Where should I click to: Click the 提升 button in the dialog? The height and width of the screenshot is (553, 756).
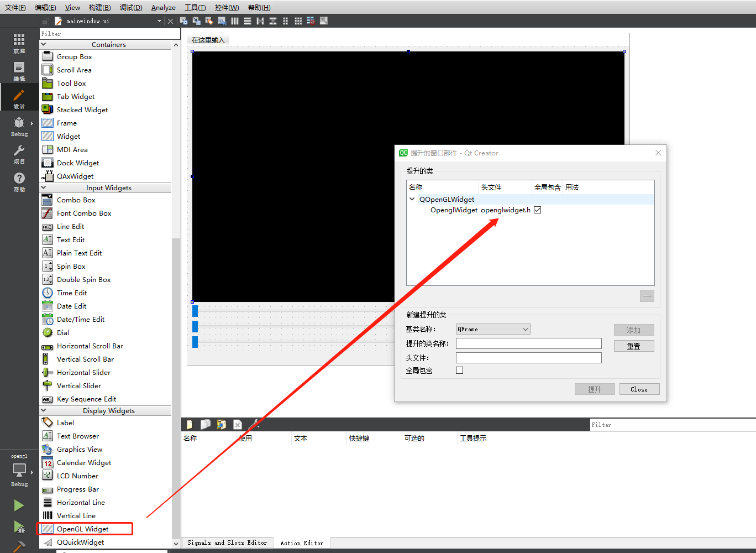point(595,389)
